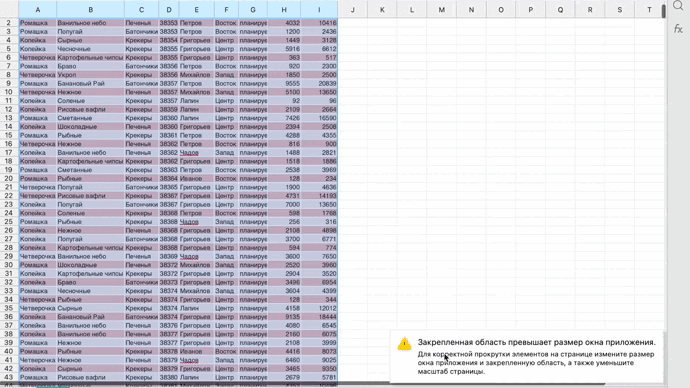Select 'Шоколадные' cell in row 14
This screenshot has height=388, width=690.
[90, 127]
